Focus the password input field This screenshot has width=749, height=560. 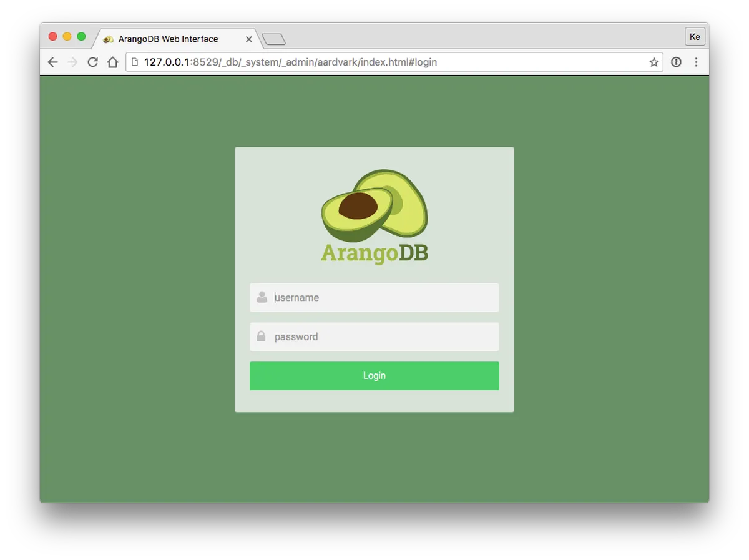click(x=374, y=337)
